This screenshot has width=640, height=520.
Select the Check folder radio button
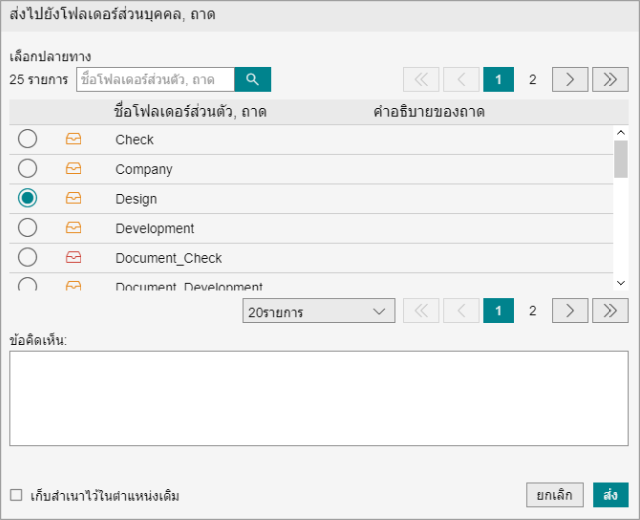[28, 139]
